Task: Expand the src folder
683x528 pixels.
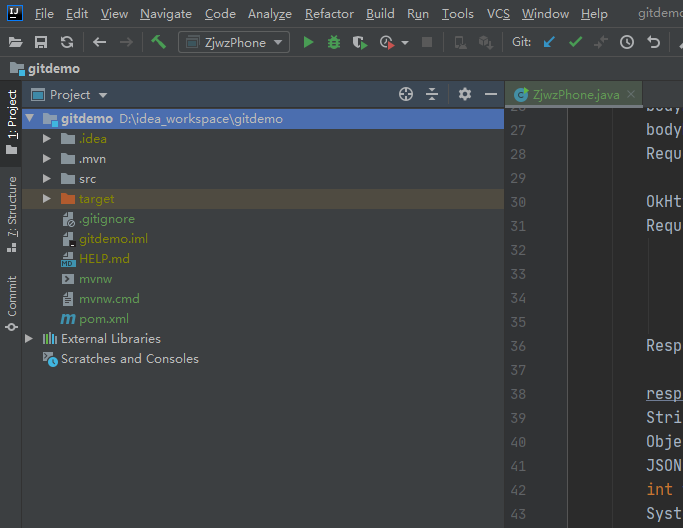Action: tap(47, 179)
